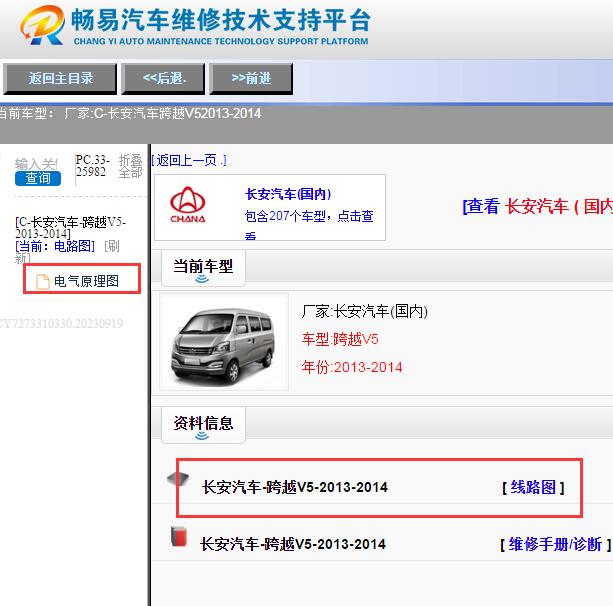Click the Chang Yi platform logo icon
Image resolution: width=613 pixels, height=606 pixels.
[x=43, y=25]
